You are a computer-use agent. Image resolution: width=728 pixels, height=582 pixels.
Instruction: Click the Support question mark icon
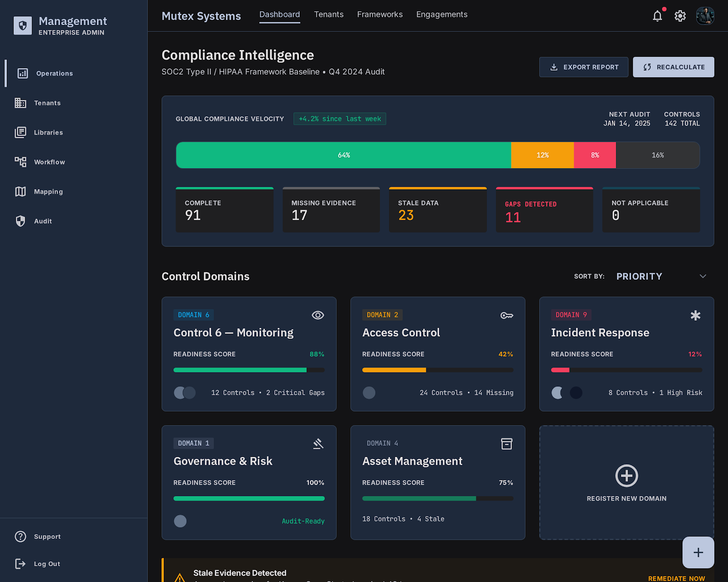(x=20, y=537)
